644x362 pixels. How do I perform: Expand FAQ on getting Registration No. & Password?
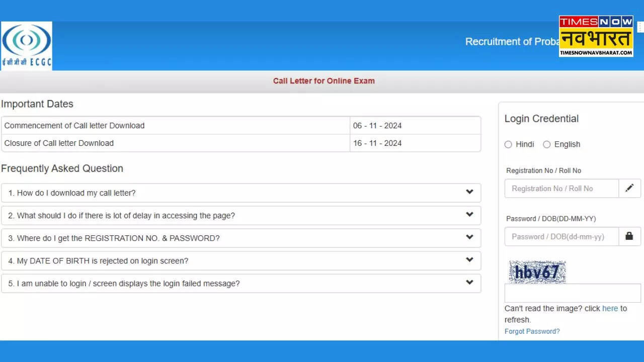[114, 238]
